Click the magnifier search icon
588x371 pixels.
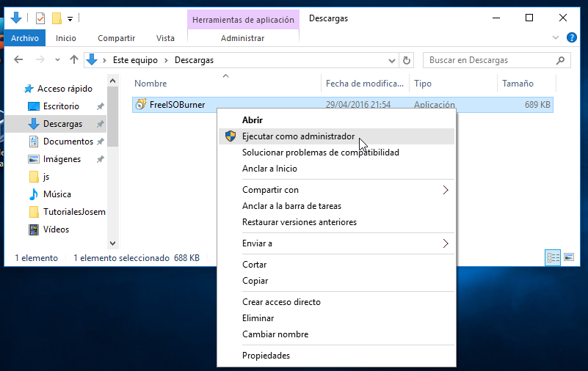coord(560,60)
